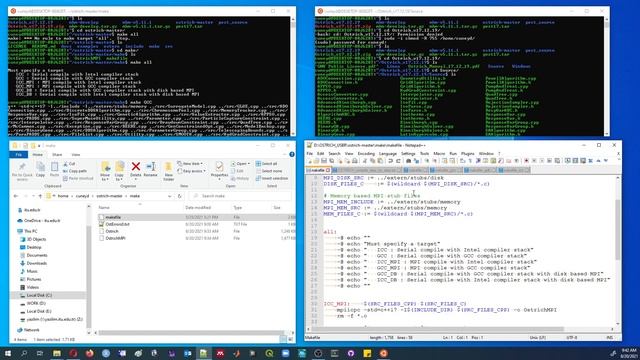This screenshot has height=360, width=640.
Task: Click New document icon in Notepad++ toolbar
Action: pos(310,161)
